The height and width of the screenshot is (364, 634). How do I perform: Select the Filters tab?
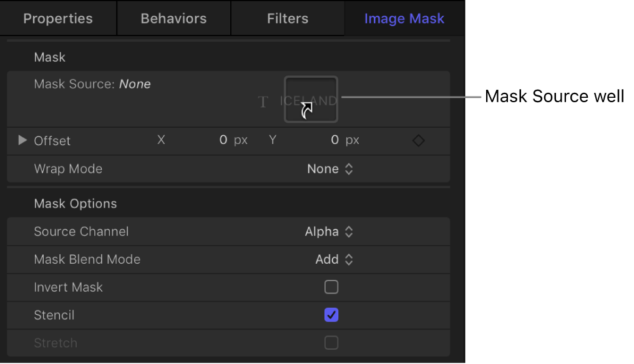(288, 18)
